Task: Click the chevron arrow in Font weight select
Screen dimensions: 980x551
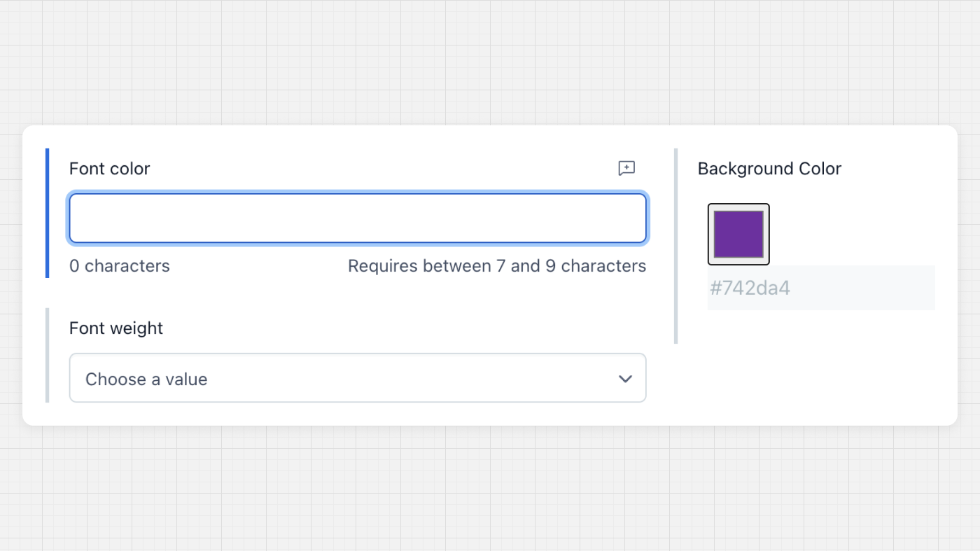Action: [x=625, y=379]
